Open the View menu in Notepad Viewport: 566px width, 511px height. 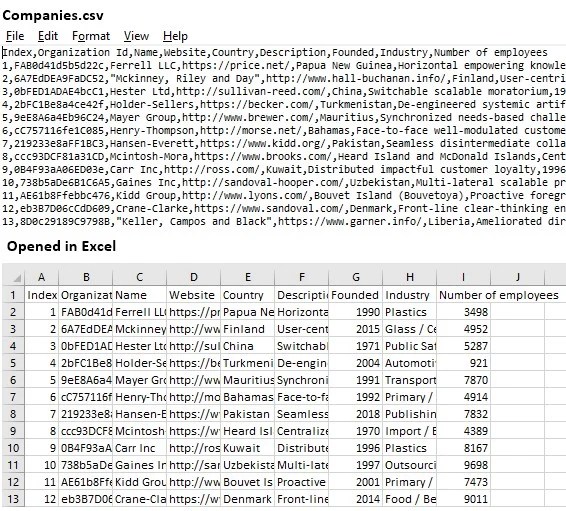[136, 36]
